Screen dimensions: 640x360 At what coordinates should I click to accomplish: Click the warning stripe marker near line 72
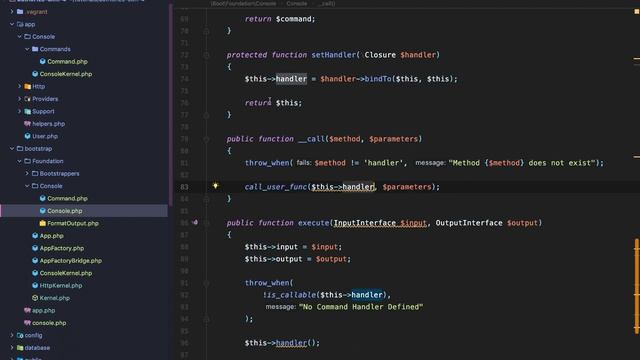636,59
